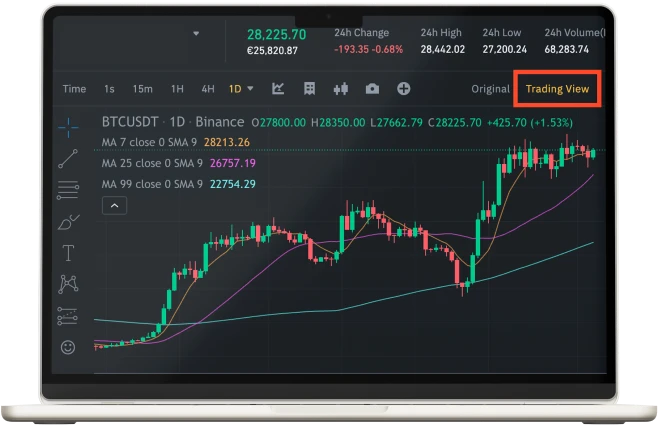Switch to Original chart tab
Image resolution: width=658 pixels, height=425 pixels.
490,89
